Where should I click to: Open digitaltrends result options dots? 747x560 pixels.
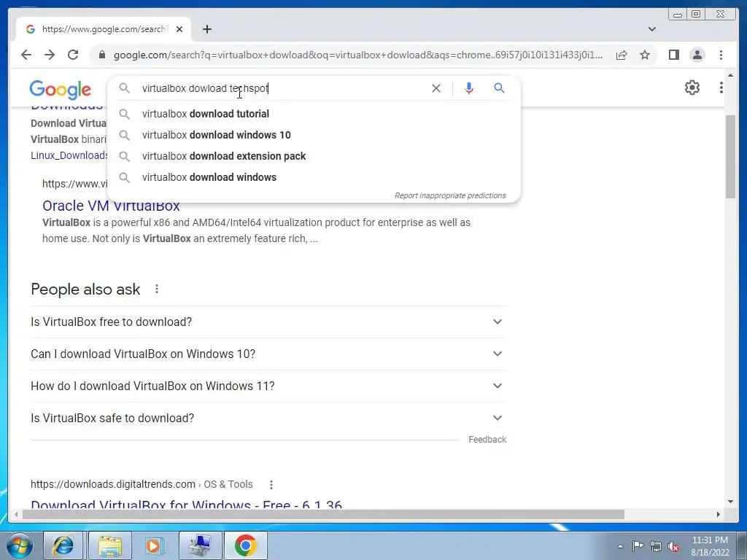[271, 485]
